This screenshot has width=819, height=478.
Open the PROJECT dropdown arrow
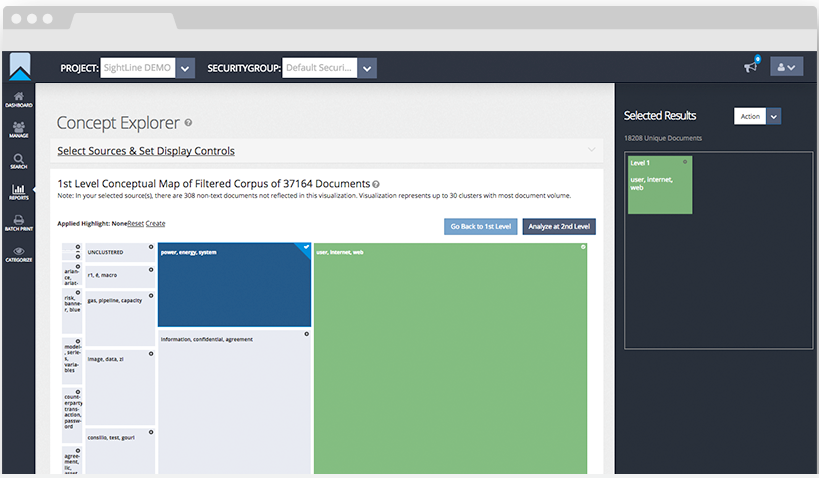[185, 68]
